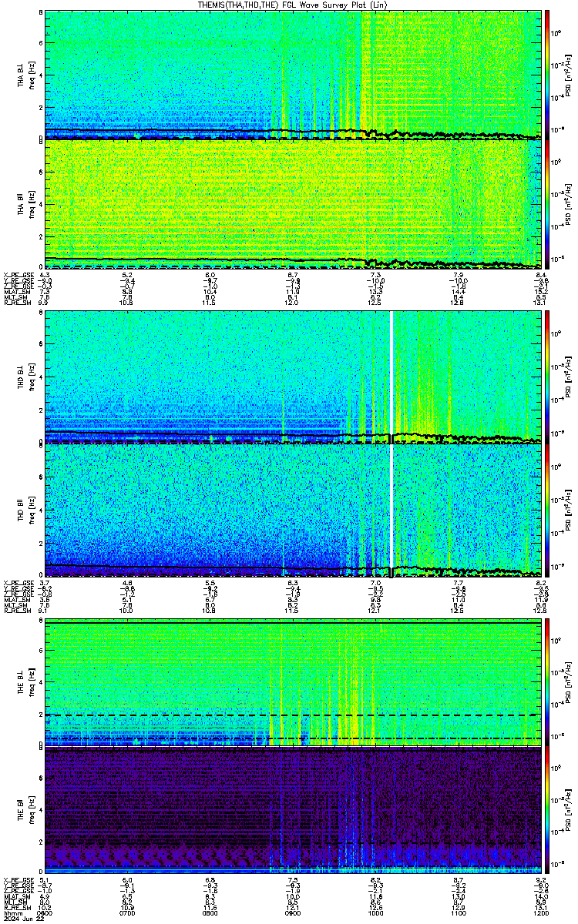Click the PSD [nT²/Hz] label of THE B⊥
This screenshot has height=924, width=578.
point(569,681)
